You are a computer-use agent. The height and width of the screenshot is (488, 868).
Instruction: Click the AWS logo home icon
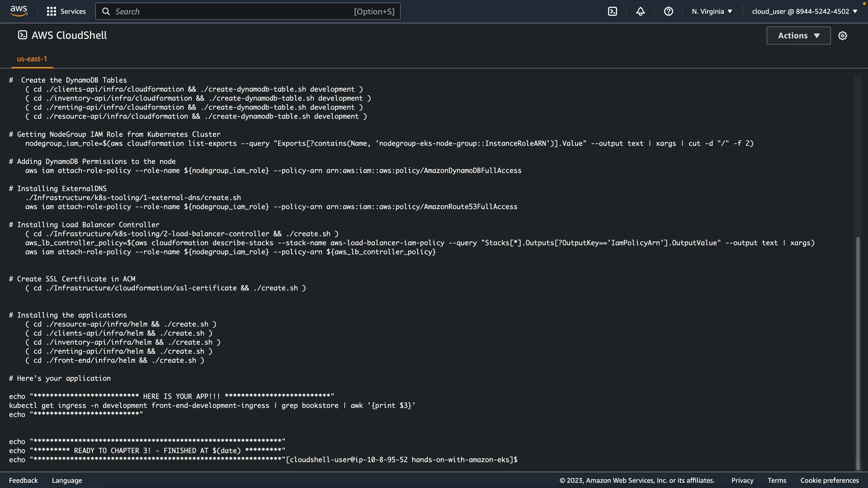click(x=19, y=11)
